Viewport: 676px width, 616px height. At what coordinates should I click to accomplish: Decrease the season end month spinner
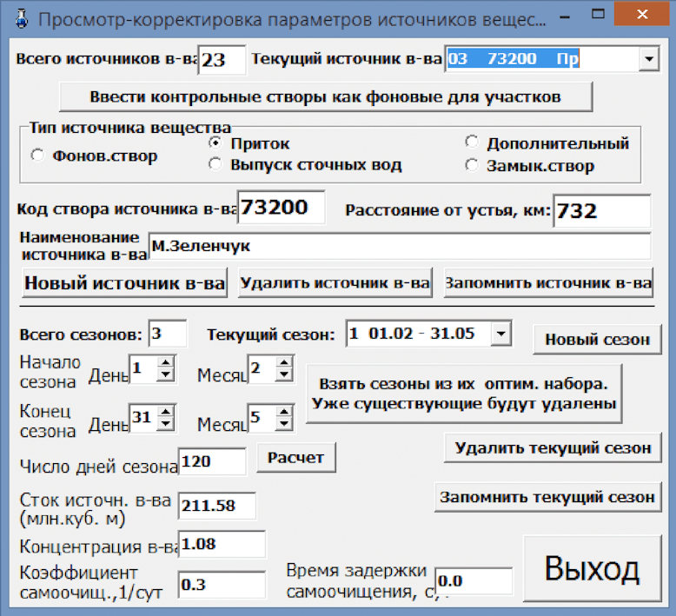tap(284, 424)
